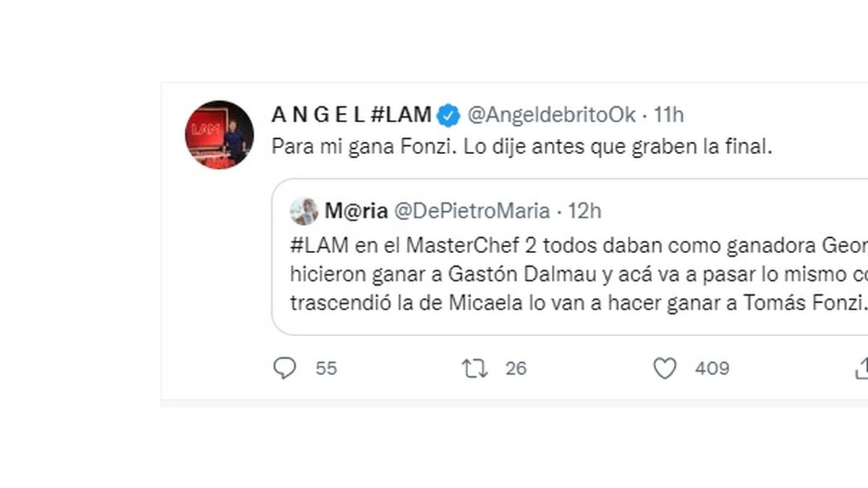Click the share icon at tweet's right edge
This screenshot has width=868, height=488.
[x=861, y=369]
